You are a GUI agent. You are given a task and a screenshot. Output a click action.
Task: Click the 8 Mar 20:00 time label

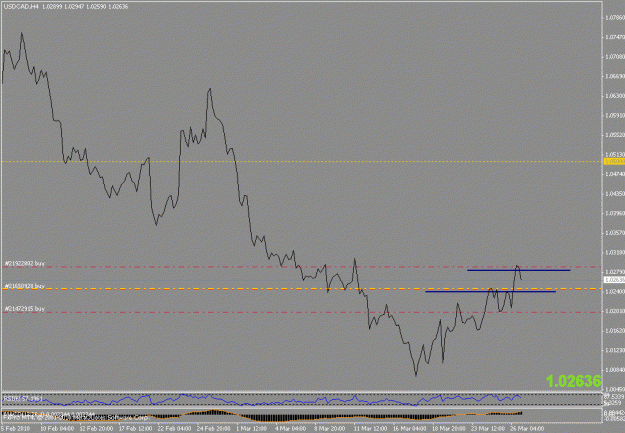point(331,429)
